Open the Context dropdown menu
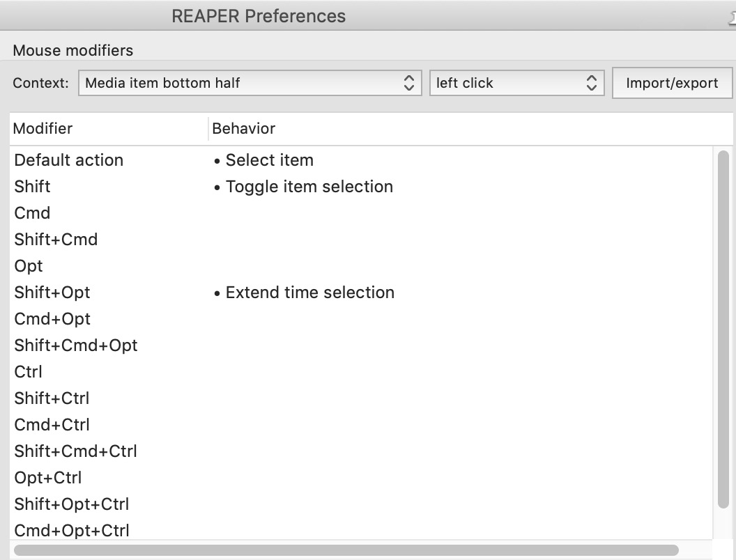 pyautogui.click(x=250, y=83)
